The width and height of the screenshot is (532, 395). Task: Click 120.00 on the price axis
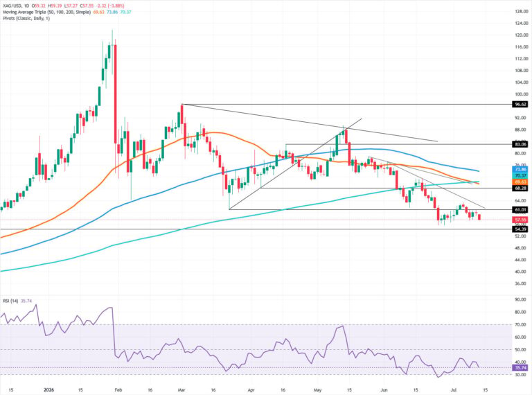click(x=521, y=35)
